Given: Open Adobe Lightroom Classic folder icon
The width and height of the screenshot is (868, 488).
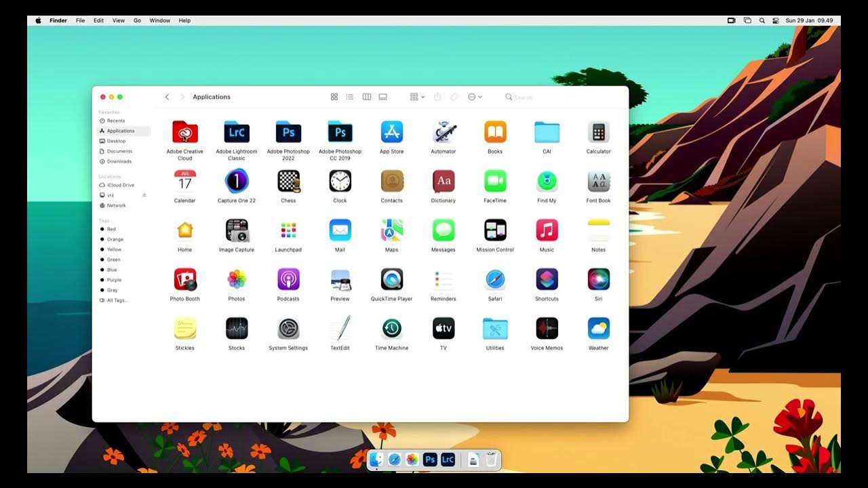Looking at the screenshot, I should pos(237,132).
